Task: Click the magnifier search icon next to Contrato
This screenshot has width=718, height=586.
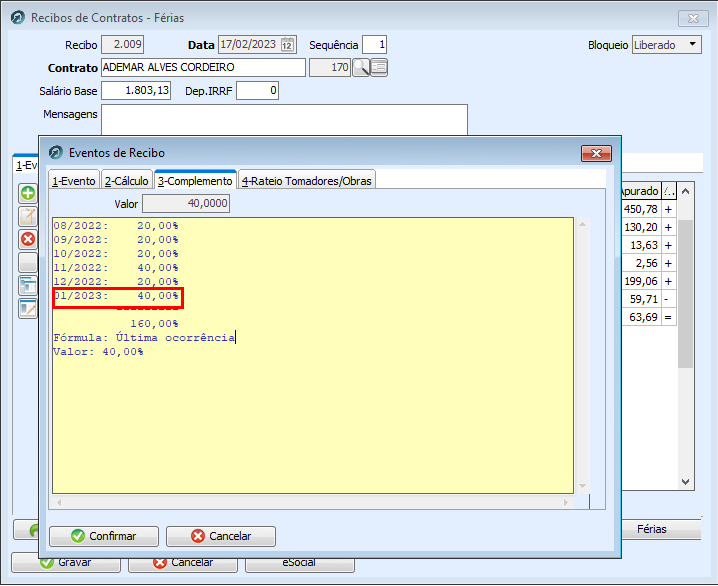Action: click(361, 68)
